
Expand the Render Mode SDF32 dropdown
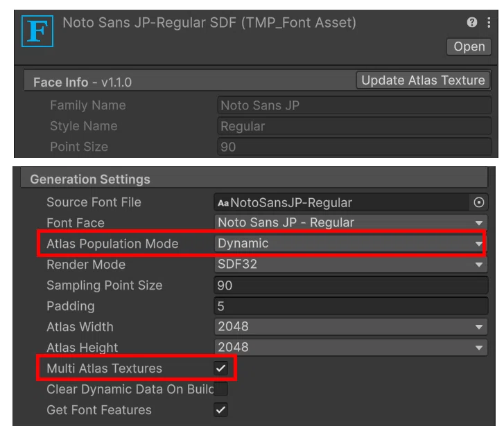351,265
